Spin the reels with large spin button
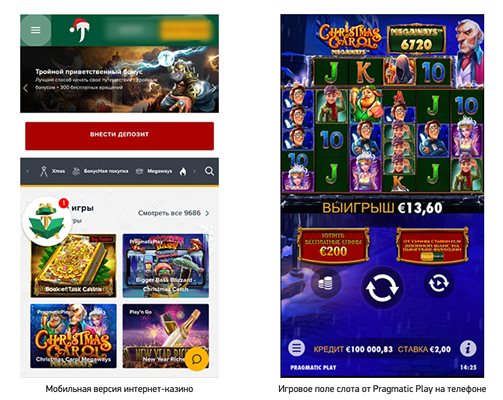 coord(382,287)
